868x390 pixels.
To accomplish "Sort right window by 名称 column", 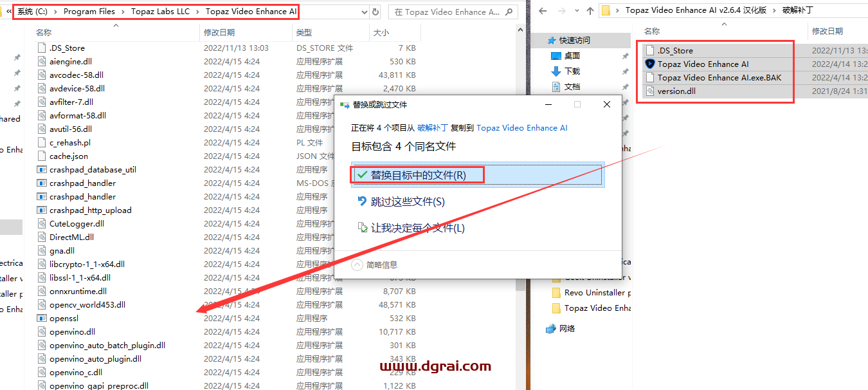I will click(x=652, y=31).
